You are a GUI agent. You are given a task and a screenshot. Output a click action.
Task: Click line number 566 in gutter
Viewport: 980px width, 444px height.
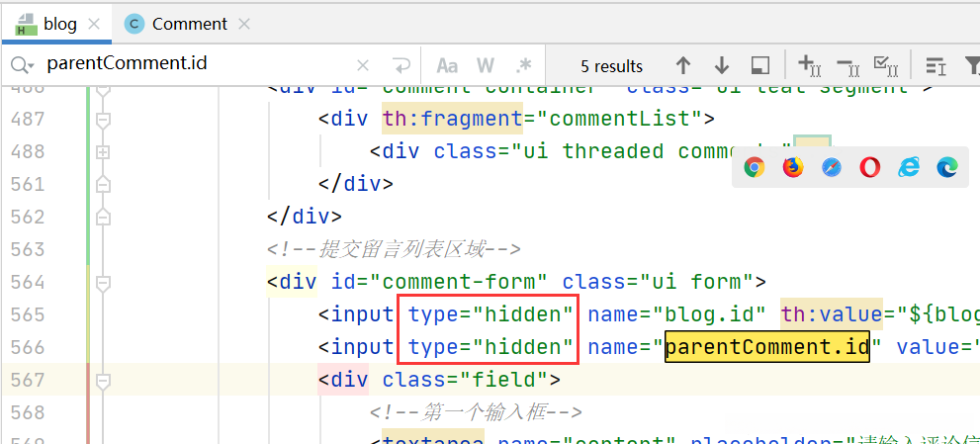(28, 347)
